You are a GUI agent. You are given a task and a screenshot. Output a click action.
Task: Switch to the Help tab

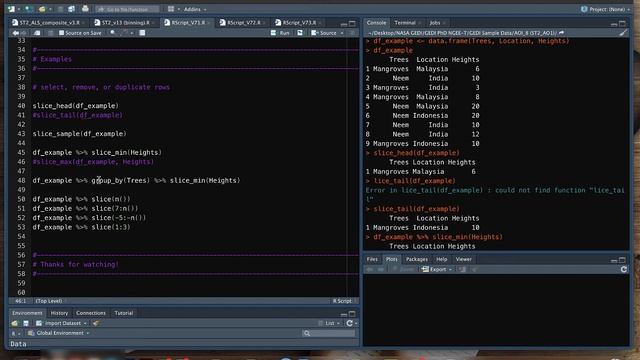[442, 259]
